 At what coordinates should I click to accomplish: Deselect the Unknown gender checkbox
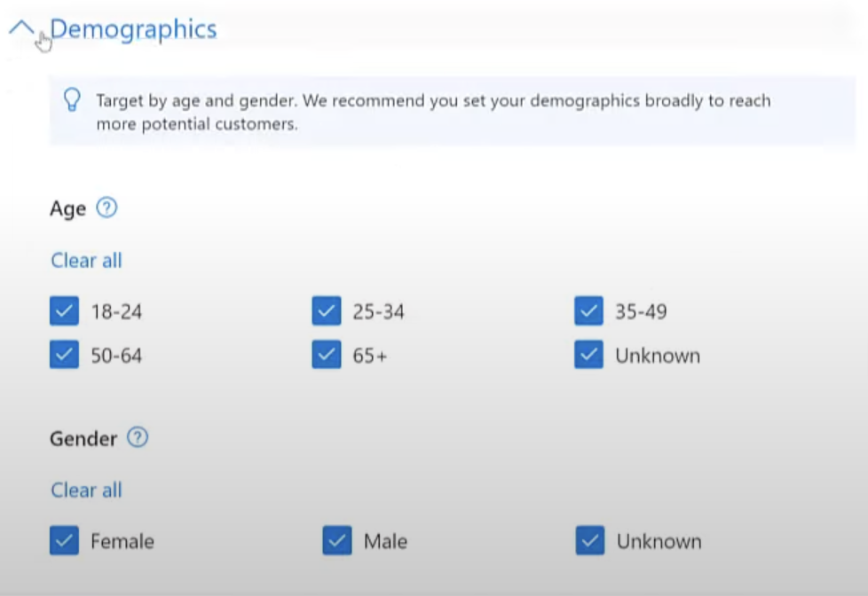pyautogui.click(x=590, y=540)
